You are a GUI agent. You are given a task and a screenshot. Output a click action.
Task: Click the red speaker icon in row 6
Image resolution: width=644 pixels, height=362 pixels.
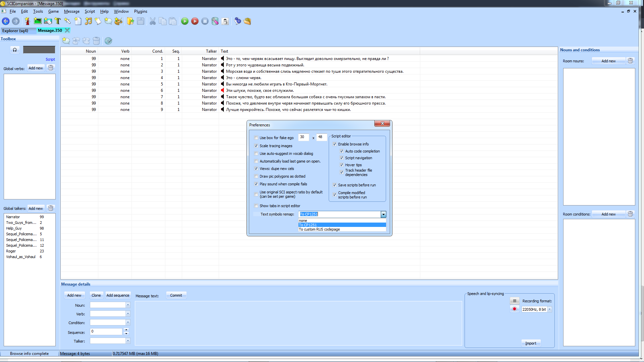coord(222,90)
